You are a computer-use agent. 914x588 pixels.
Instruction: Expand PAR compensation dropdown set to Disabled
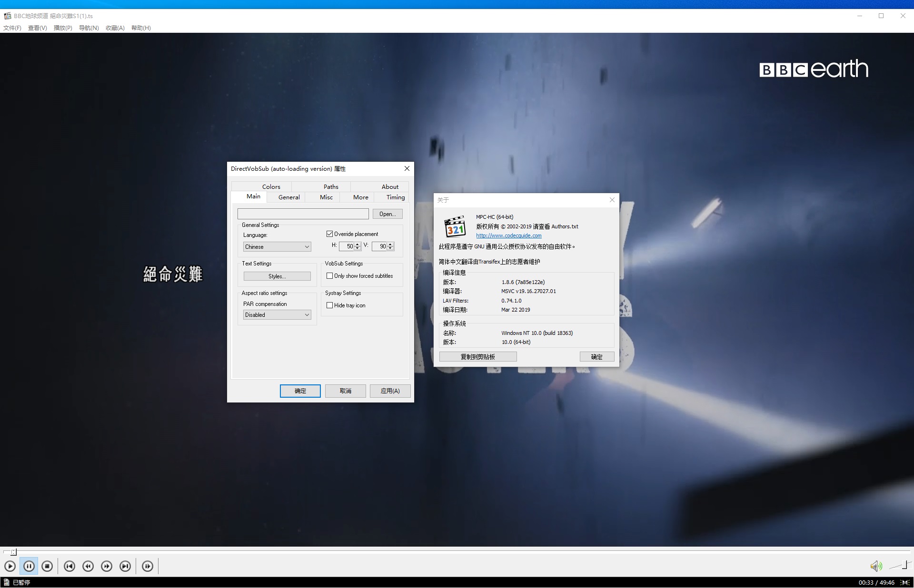(277, 315)
